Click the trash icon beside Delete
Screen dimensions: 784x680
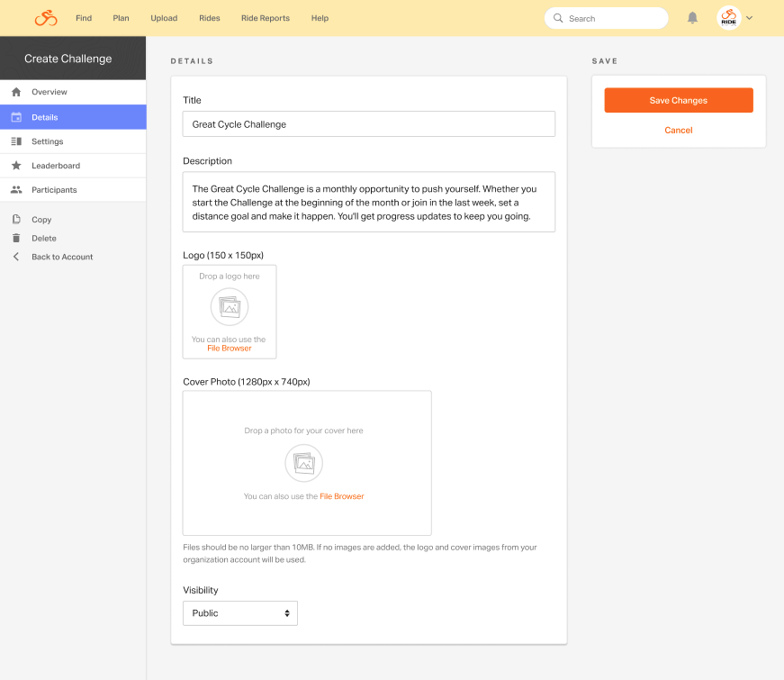pos(16,238)
